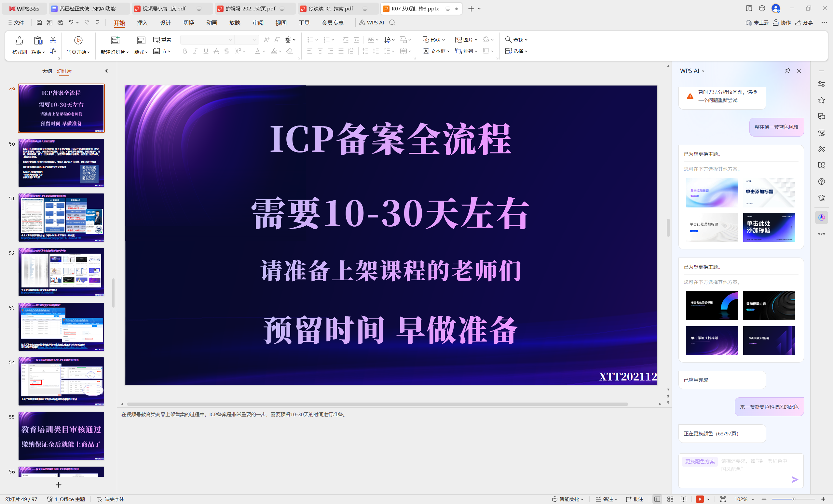
Task: Click the scissors Cut icon
Action: click(x=53, y=40)
